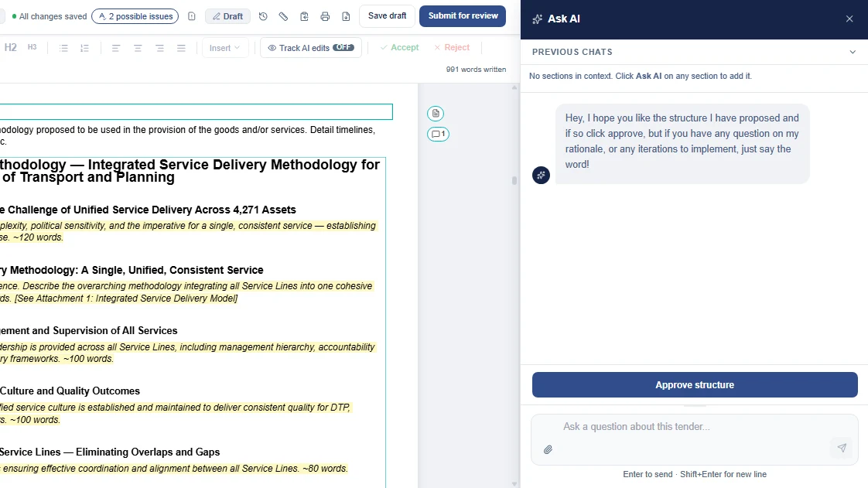Open the Draft status button
This screenshot has width=868, height=488.
(227, 16)
